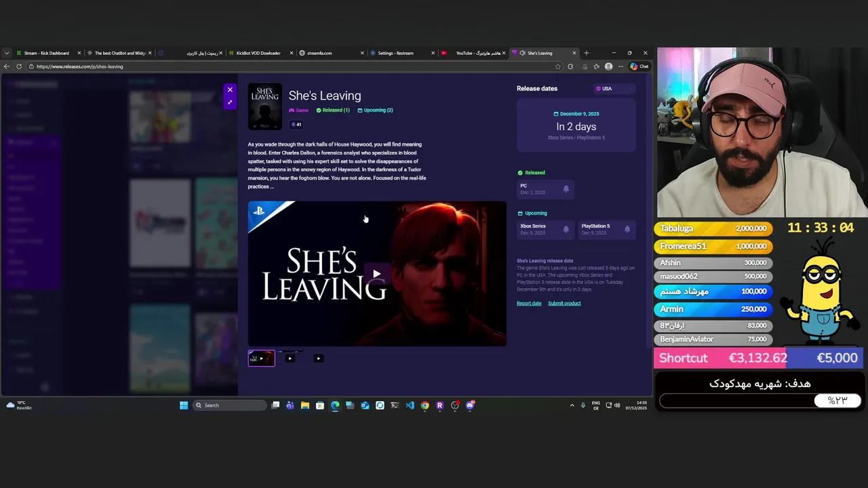The height and width of the screenshot is (488, 868).
Task: Click the microphone tray icon
Action: coord(583,405)
